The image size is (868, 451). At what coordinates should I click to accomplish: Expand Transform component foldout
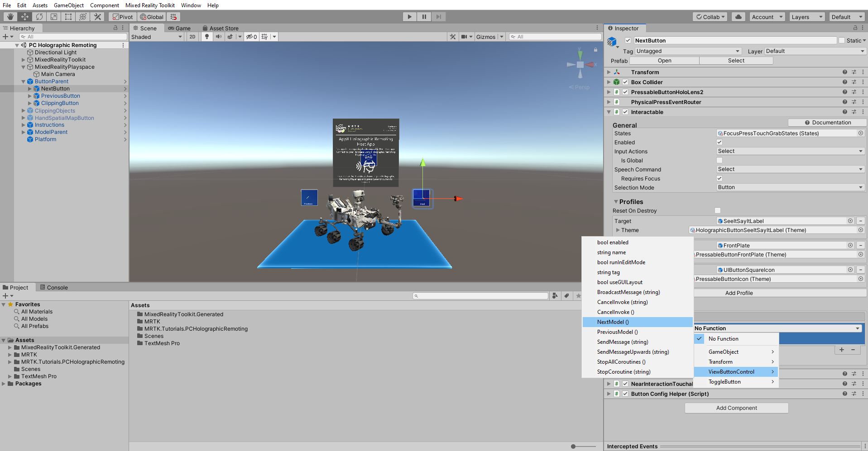tap(609, 72)
